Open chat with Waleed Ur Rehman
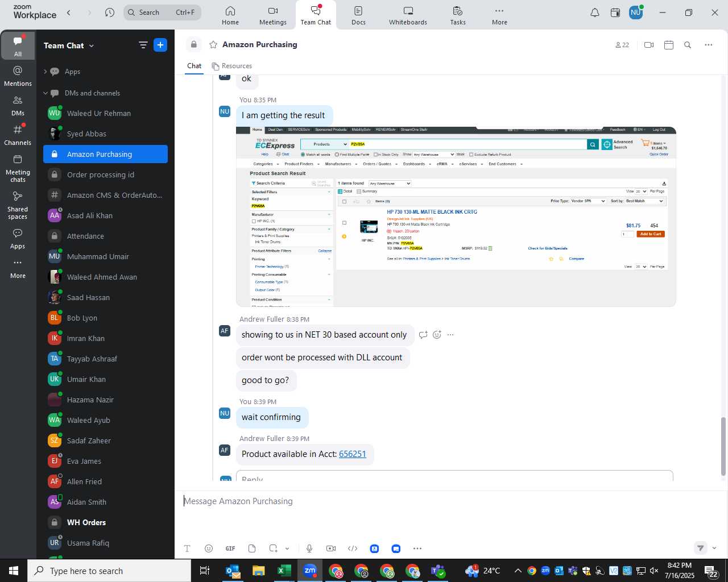728x582 pixels. [106, 114]
